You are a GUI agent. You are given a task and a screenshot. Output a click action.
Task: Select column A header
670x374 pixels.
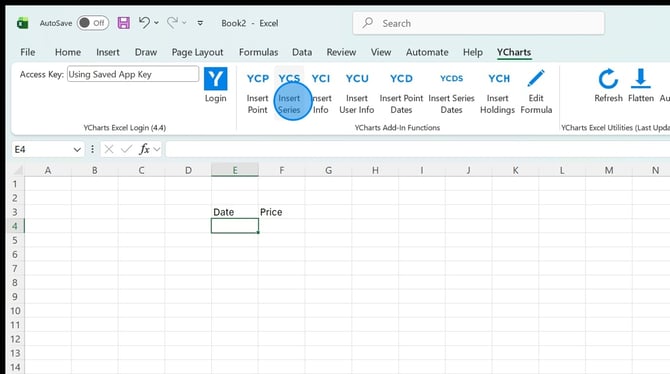48,170
